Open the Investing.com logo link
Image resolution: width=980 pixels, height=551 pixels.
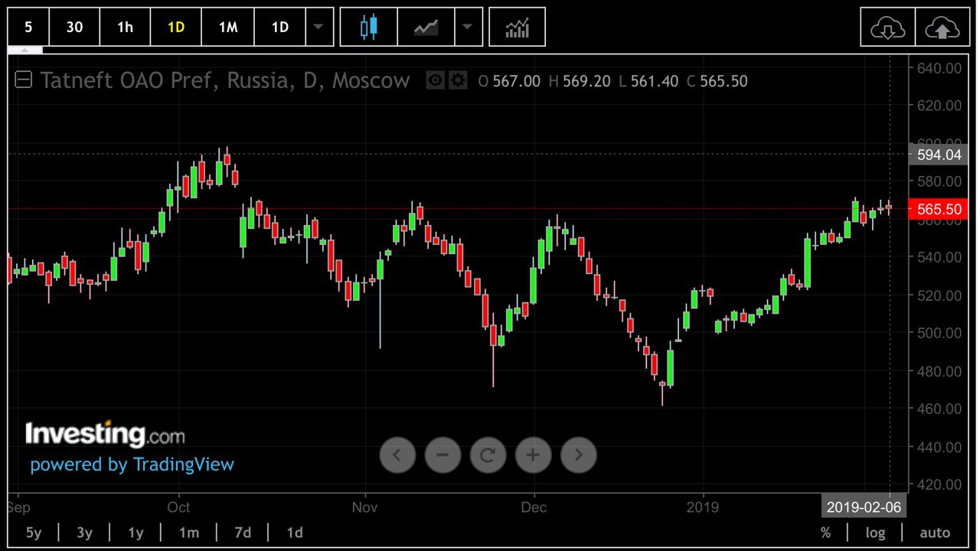pos(105,434)
